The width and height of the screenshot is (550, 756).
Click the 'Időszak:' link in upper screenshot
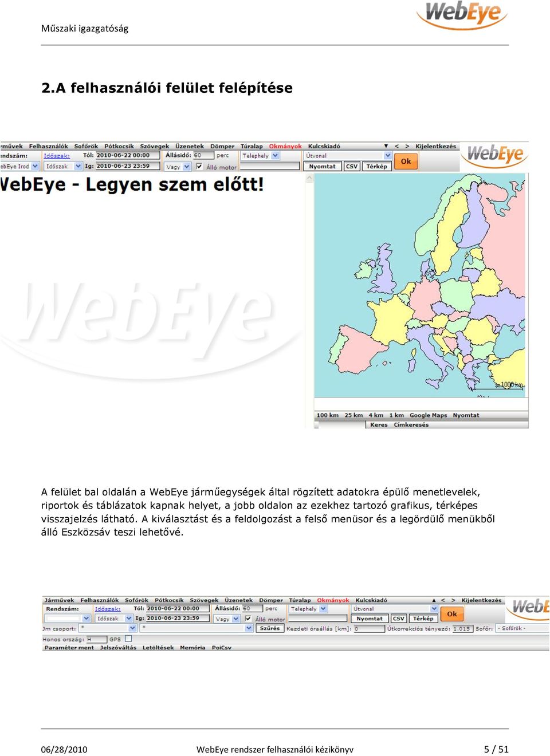click(x=57, y=156)
